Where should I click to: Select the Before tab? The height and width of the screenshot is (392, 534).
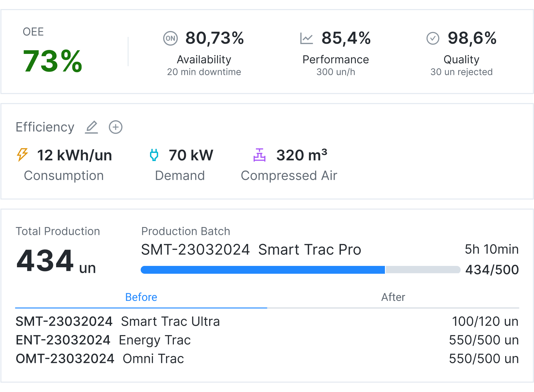point(141,297)
